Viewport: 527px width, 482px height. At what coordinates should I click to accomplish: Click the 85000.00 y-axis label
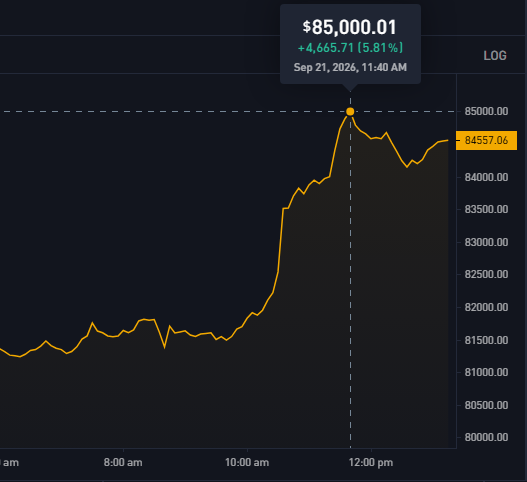(x=486, y=111)
